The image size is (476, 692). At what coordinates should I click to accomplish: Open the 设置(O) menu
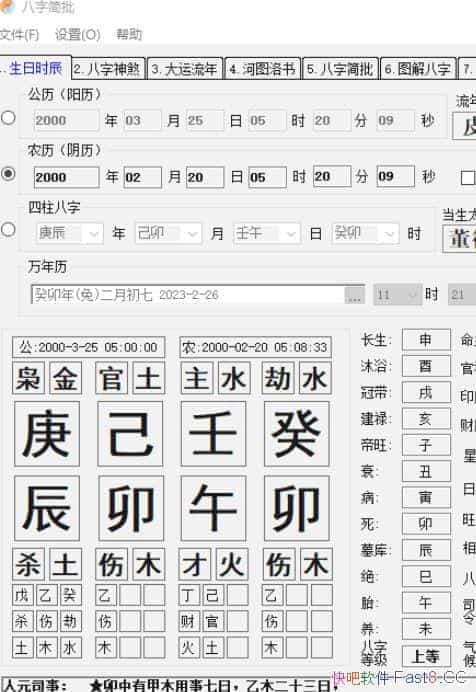tap(78, 35)
